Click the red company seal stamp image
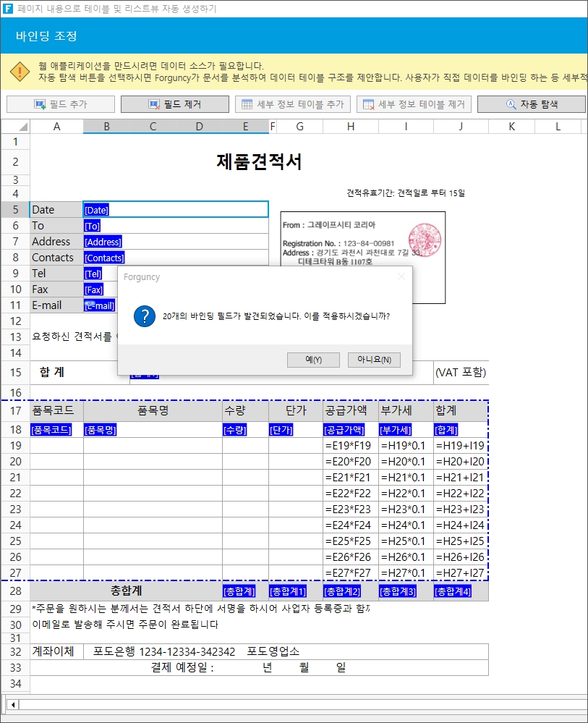Viewport: 588px width, 723px height. [x=425, y=240]
